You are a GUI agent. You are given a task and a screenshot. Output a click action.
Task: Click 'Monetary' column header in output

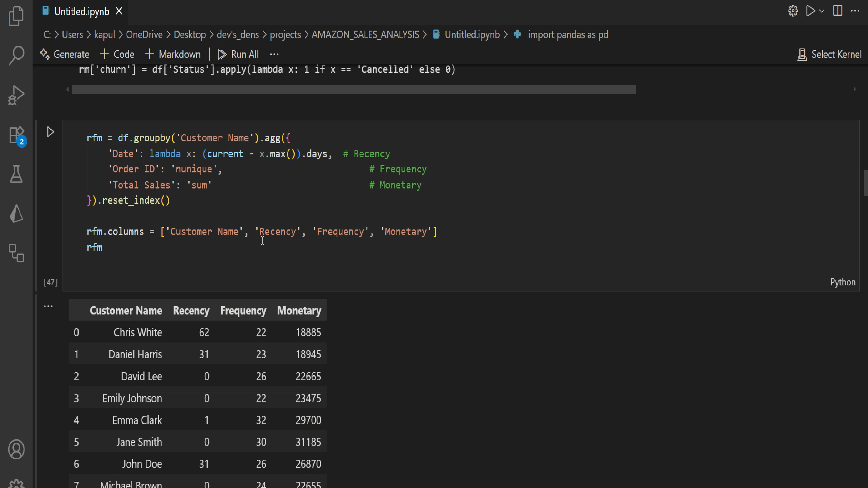click(x=299, y=311)
